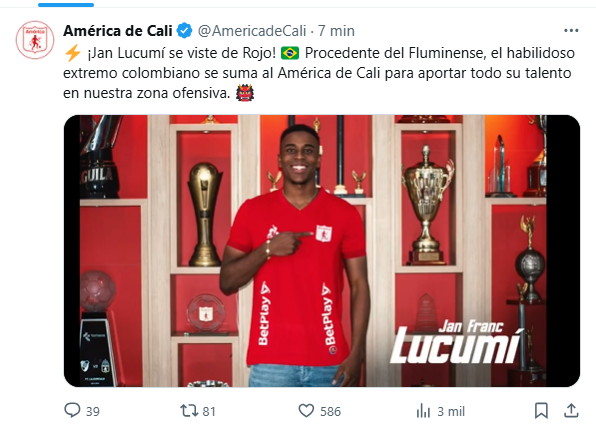This screenshot has width=596, height=431.
Task: Click the Brazil flag emoji in tweet
Action: 290,53
